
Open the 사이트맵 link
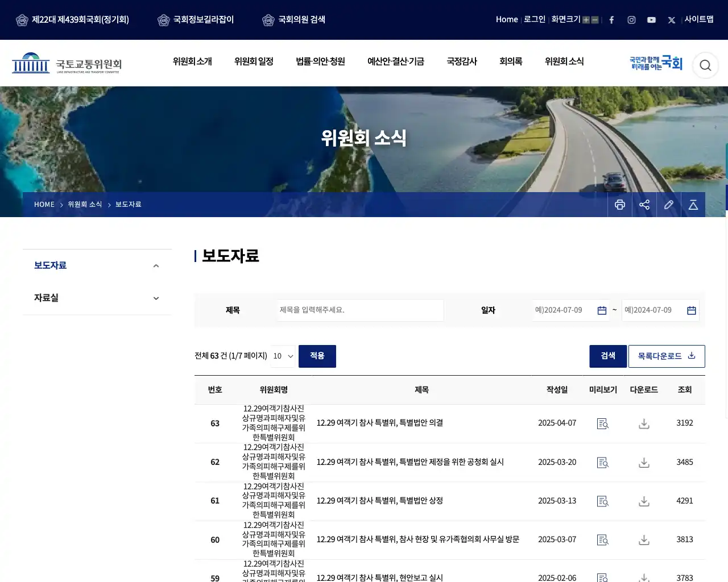pyautogui.click(x=699, y=19)
